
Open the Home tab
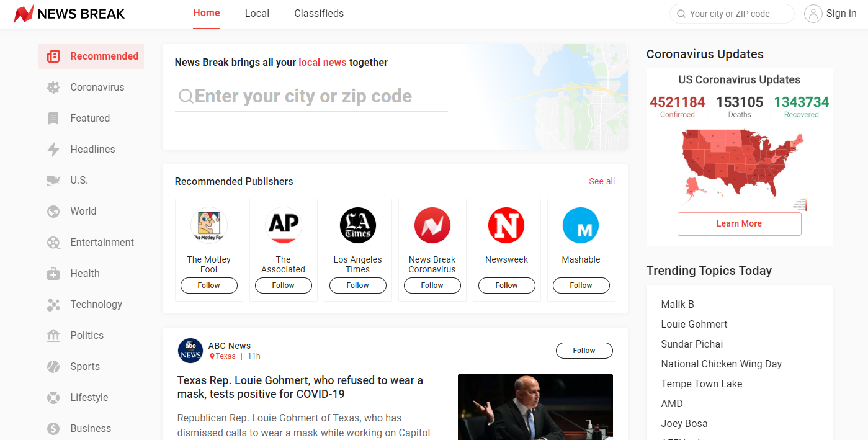click(207, 13)
